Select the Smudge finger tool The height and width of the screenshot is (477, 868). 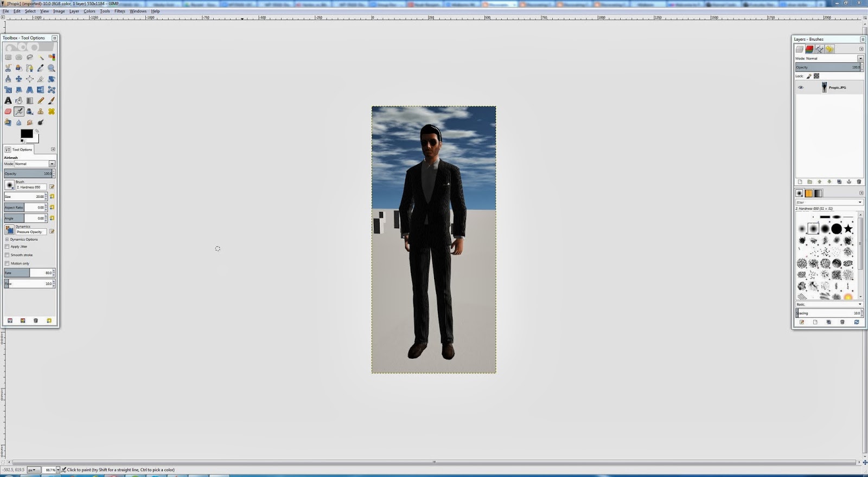pos(30,123)
